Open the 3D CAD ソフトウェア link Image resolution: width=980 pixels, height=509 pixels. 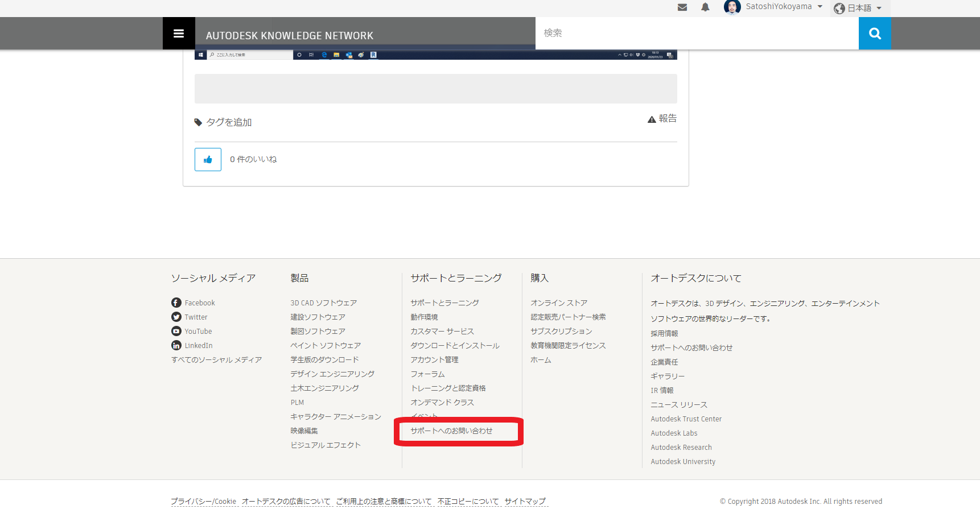tap(324, 303)
